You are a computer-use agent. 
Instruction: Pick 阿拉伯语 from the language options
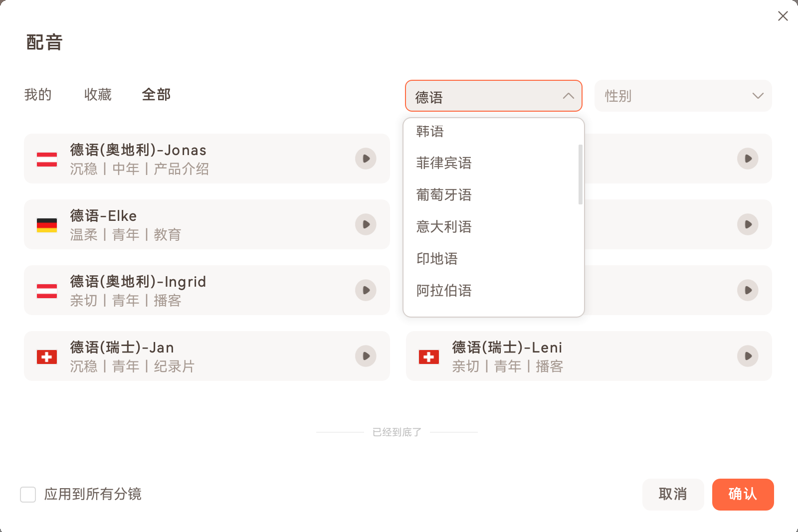click(x=444, y=291)
